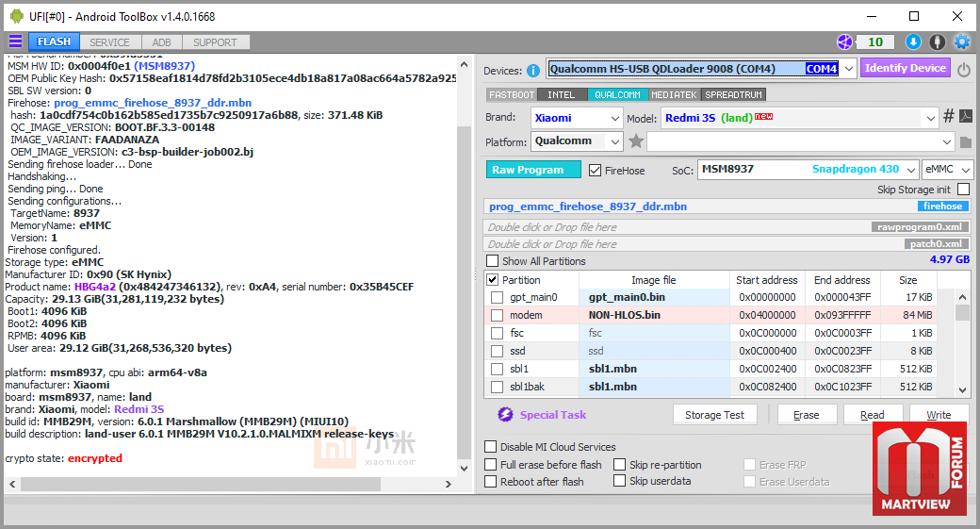Check Show All Partitions

pos(493,261)
